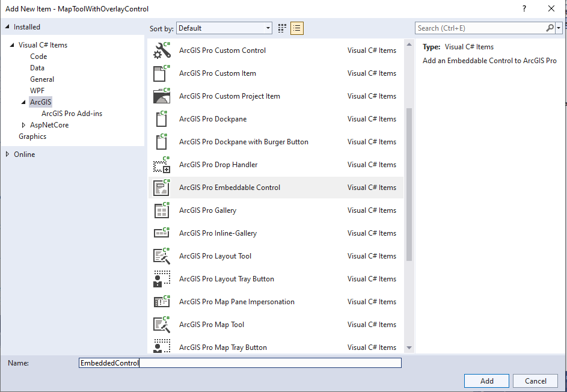Click the Dockpane with Burger Button icon
The width and height of the screenshot is (567, 392).
coord(162,141)
